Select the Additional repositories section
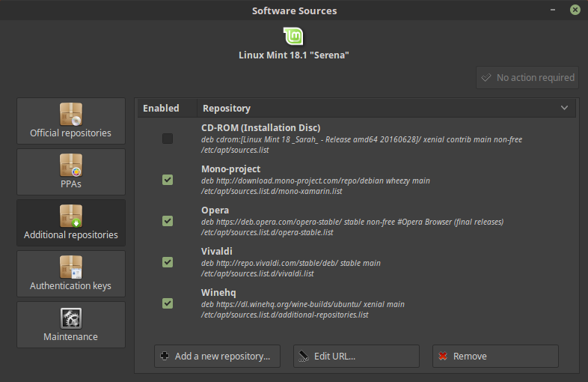 point(71,222)
